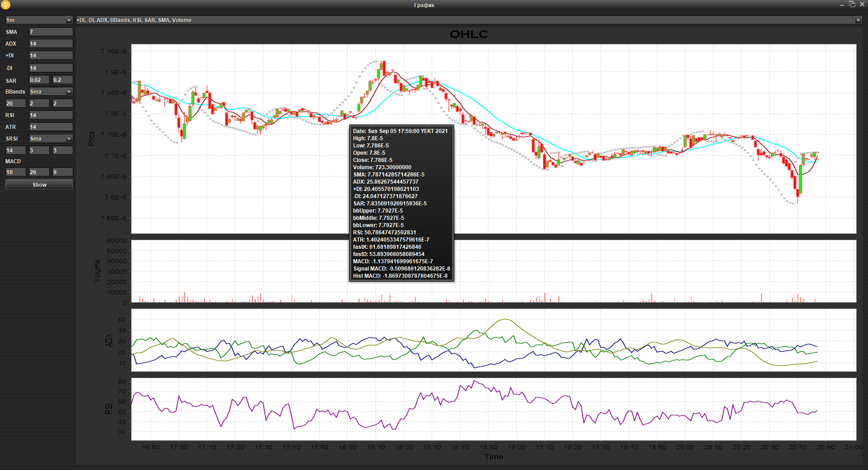
Task: Open the SRSI Sma type dropdown
Action: [x=51, y=139]
